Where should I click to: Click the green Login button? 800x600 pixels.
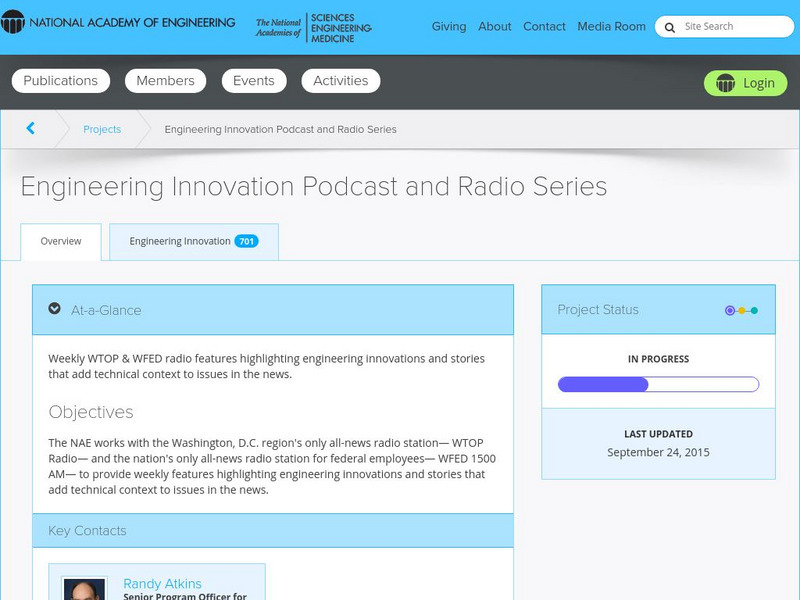coord(745,83)
